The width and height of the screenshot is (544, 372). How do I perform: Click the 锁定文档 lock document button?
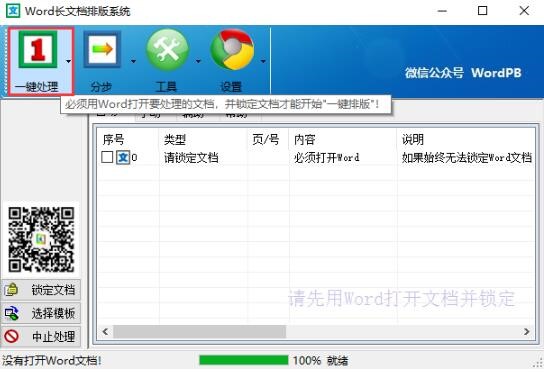pyautogui.click(x=41, y=290)
